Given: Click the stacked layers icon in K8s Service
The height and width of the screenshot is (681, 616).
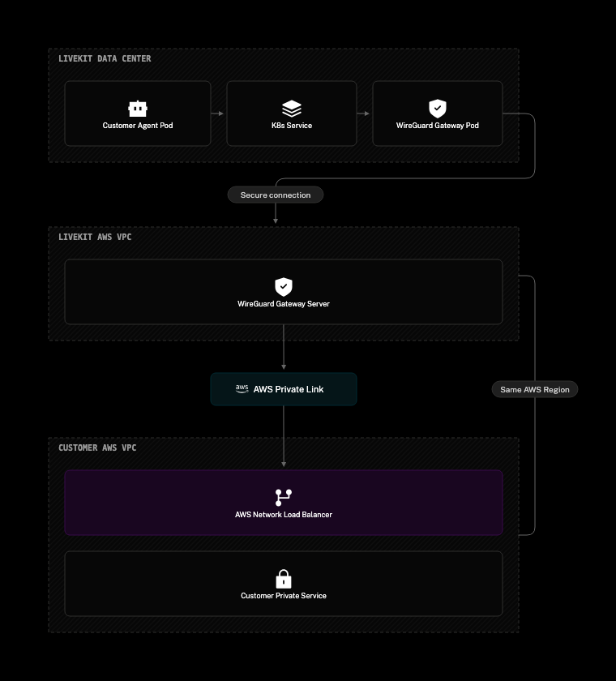Looking at the screenshot, I should click(x=292, y=109).
